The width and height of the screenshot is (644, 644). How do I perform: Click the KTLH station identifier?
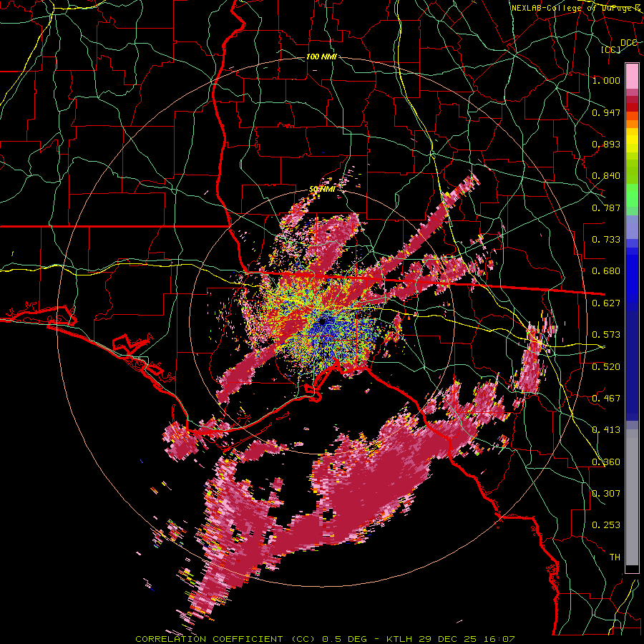[401, 639]
